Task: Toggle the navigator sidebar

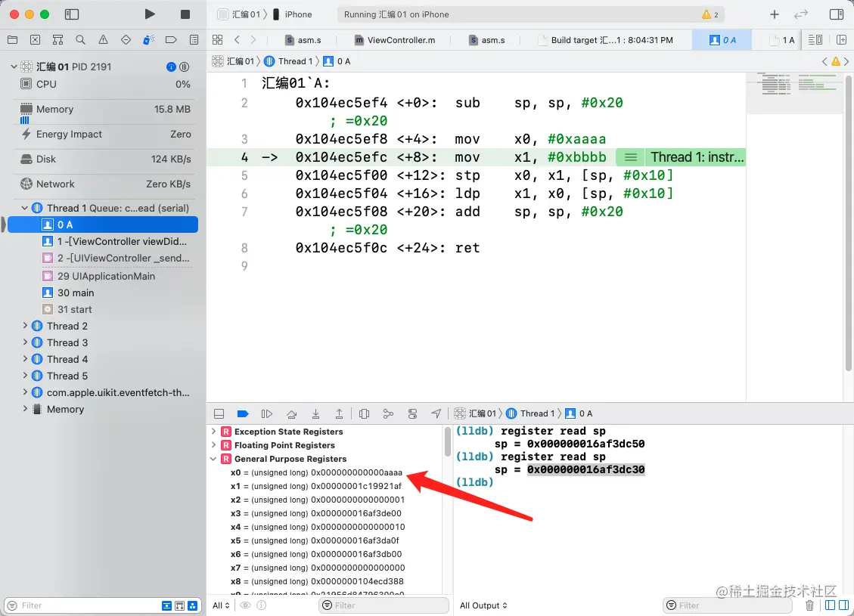Action: pyautogui.click(x=71, y=14)
